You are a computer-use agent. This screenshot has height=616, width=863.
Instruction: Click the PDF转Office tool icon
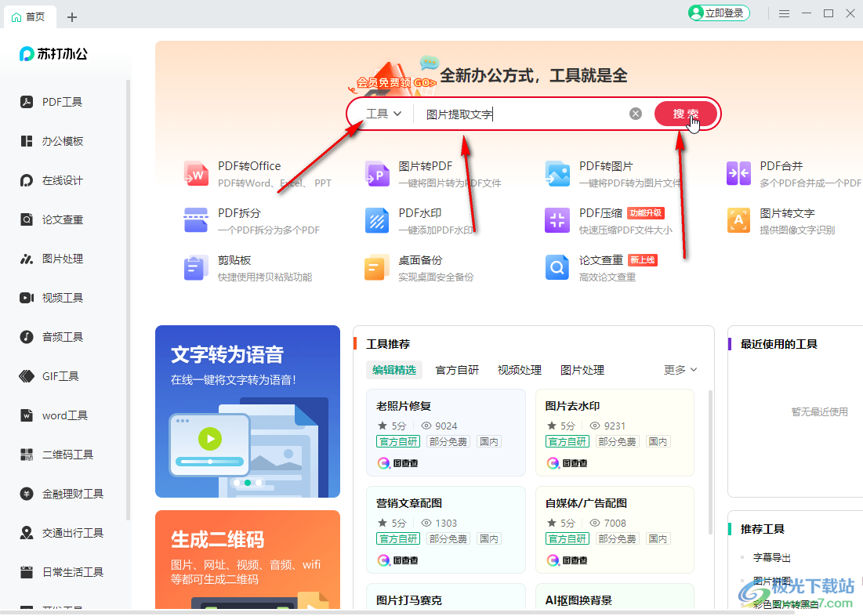(196, 173)
